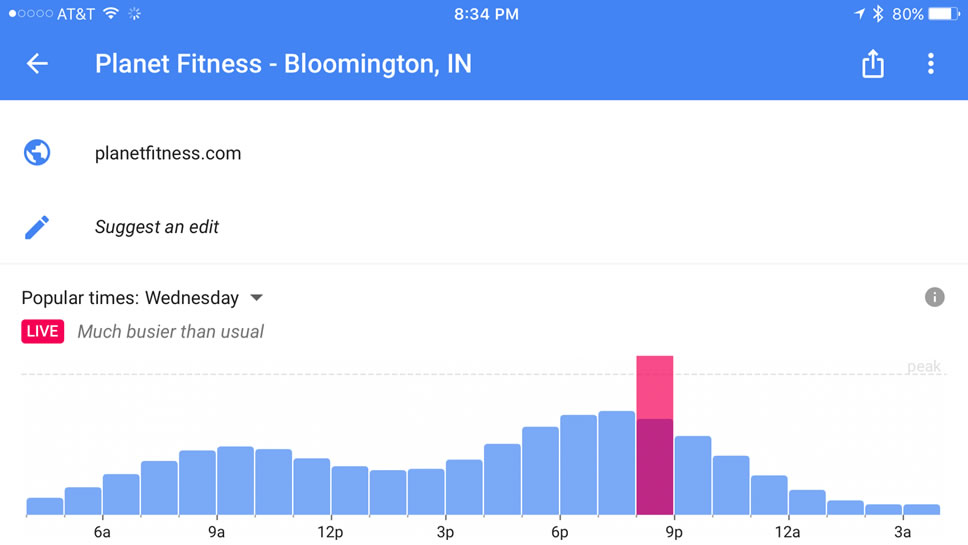
Task: Tap the back arrow icon
Action: click(37, 64)
